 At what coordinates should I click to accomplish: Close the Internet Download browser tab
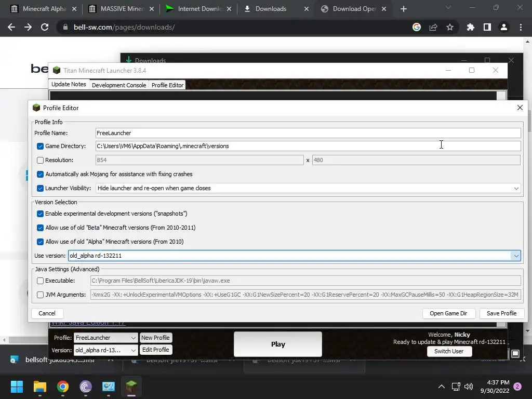(229, 9)
